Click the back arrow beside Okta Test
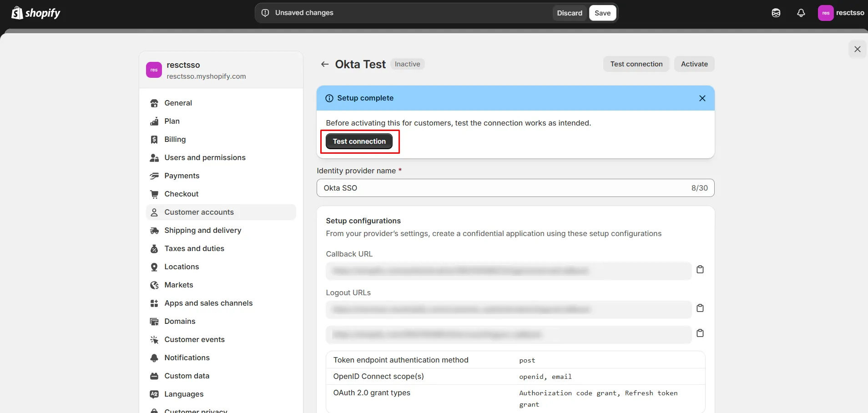Image resolution: width=868 pixels, height=413 pixels. (x=325, y=64)
